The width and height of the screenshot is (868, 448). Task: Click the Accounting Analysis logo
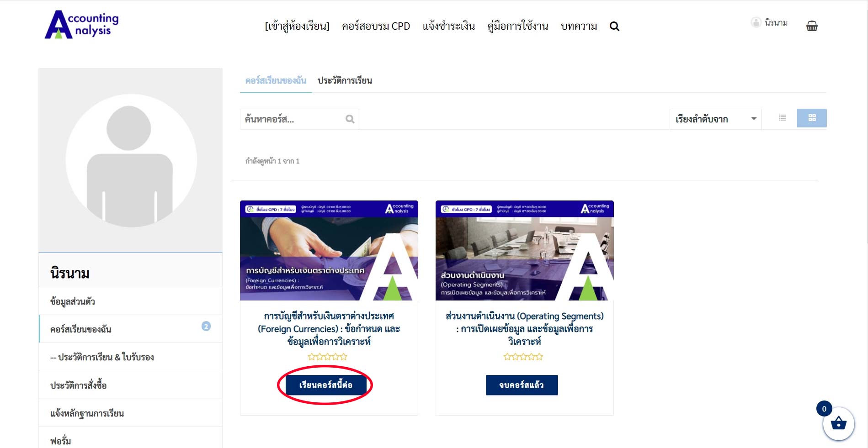click(x=82, y=24)
